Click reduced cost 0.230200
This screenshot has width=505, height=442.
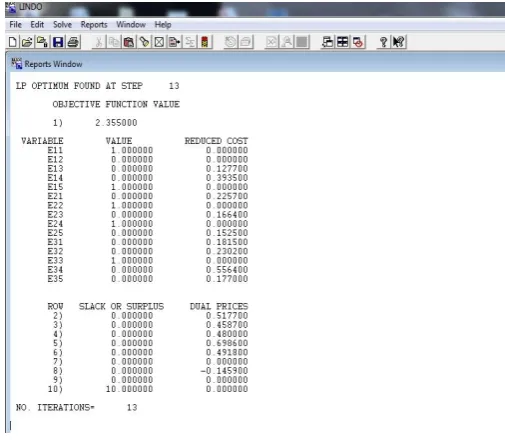click(227, 251)
